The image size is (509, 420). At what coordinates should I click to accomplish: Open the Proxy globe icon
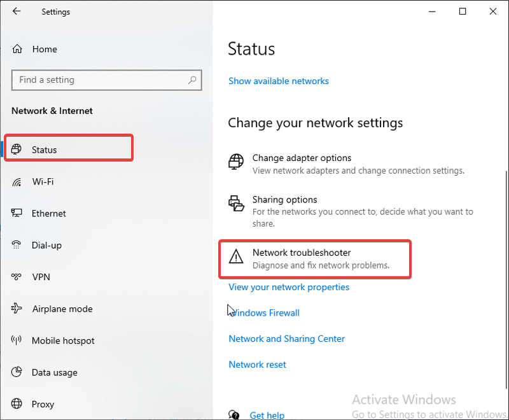(x=17, y=403)
